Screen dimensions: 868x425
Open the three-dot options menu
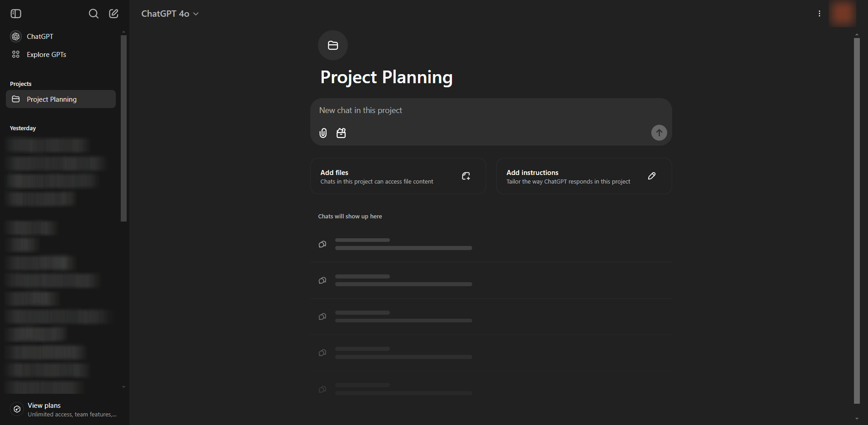pos(819,14)
